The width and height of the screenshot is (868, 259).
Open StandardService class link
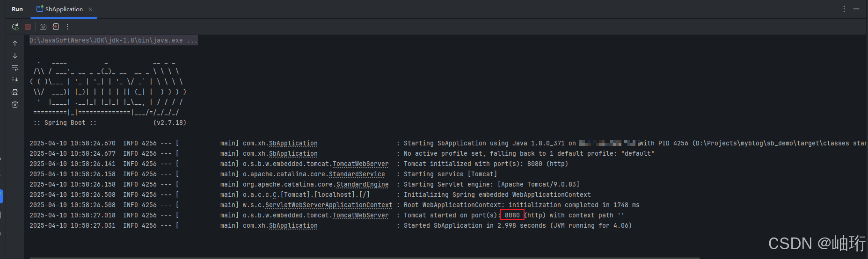tap(357, 174)
